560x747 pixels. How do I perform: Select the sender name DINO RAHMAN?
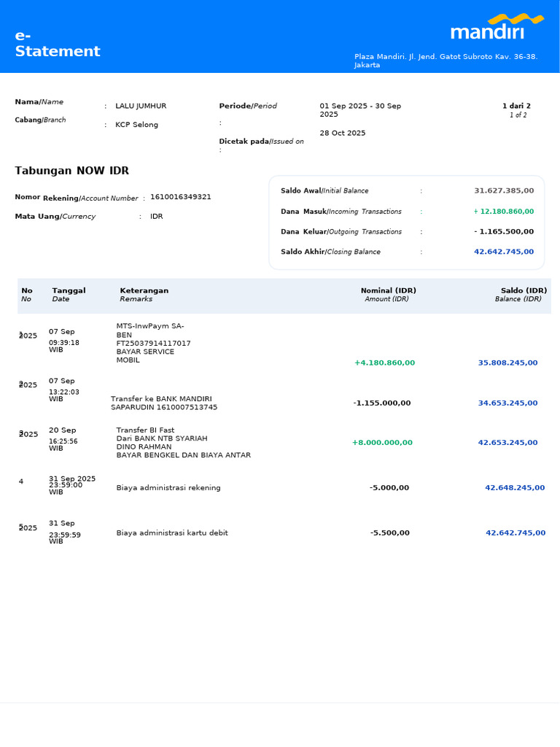click(144, 446)
